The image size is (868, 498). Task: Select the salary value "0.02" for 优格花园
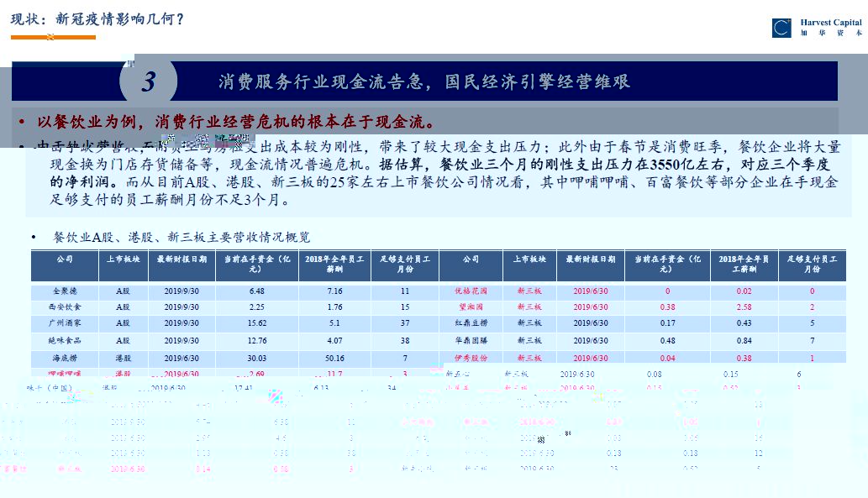click(x=744, y=291)
